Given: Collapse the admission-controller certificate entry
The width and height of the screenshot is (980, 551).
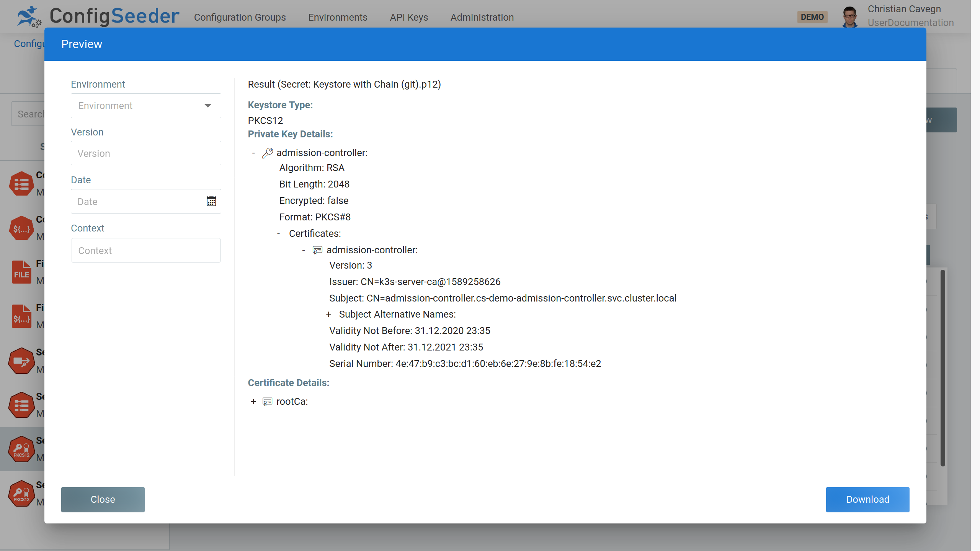Looking at the screenshot, I should tap(304, 250).
